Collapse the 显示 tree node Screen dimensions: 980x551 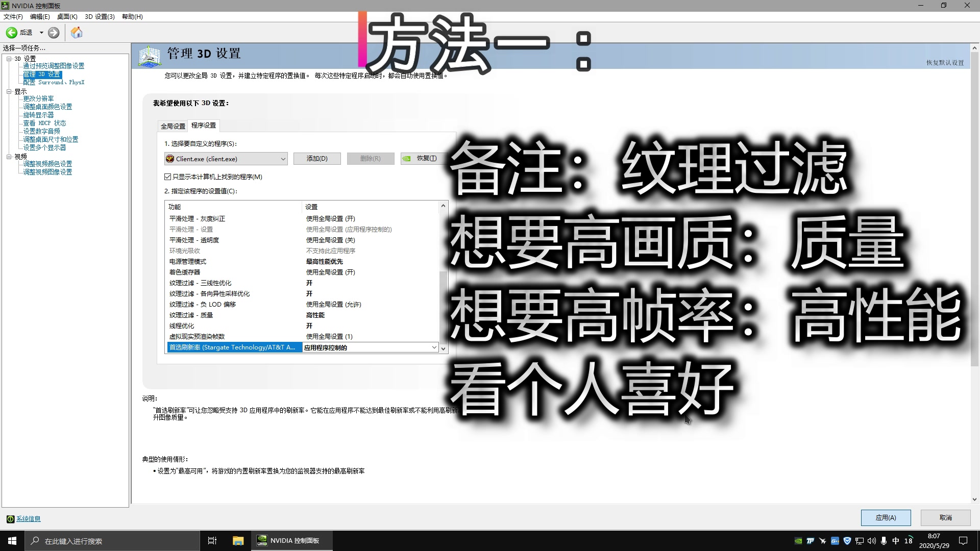tap(9, 91)
